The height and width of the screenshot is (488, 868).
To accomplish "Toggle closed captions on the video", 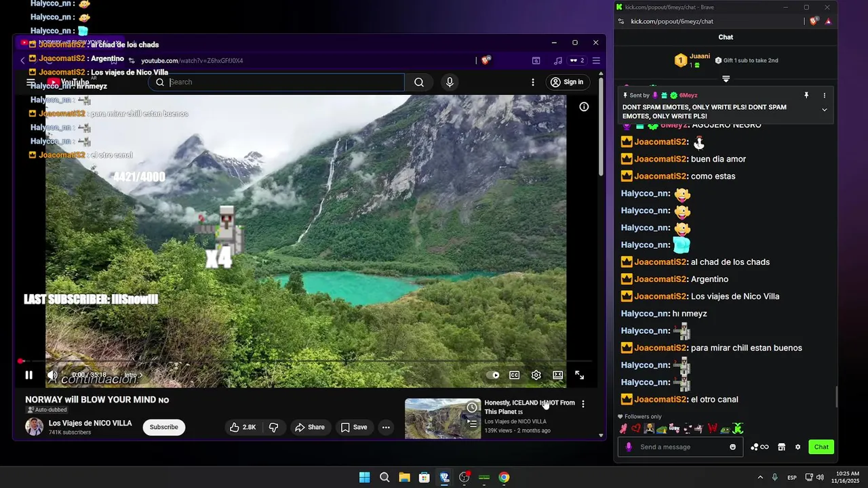I will [x=515, y=375].
